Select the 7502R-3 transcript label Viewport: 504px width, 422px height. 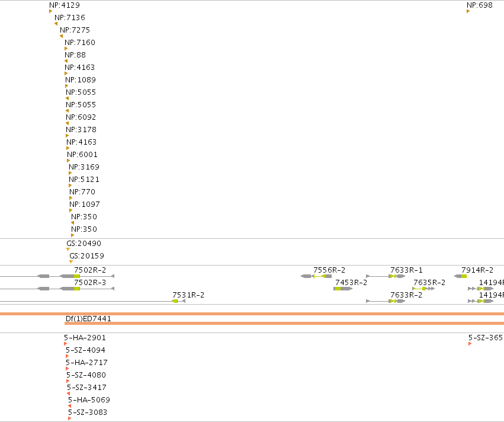coord(90,283)
